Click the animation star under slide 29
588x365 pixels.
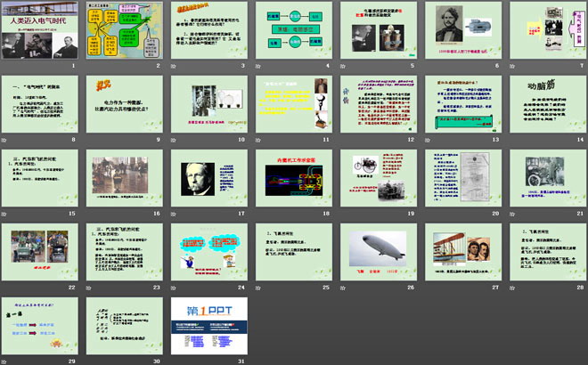pos(4,361)
